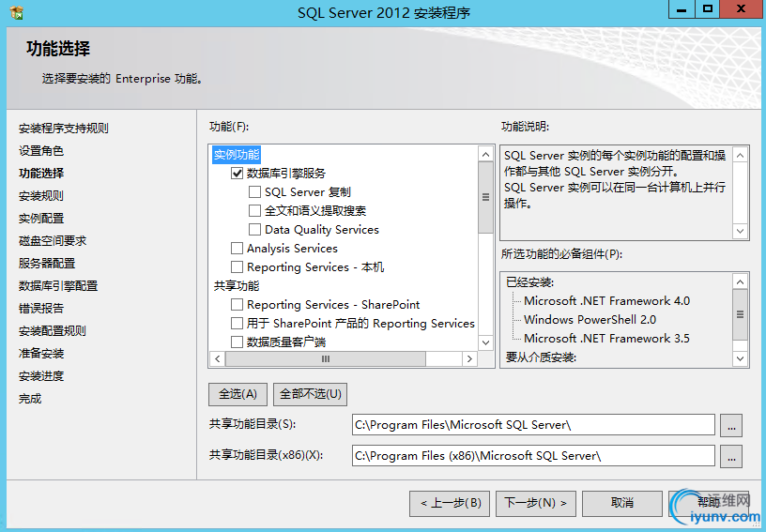Click the prerequisites list scrollbar thumb

[x=741, y=314]
